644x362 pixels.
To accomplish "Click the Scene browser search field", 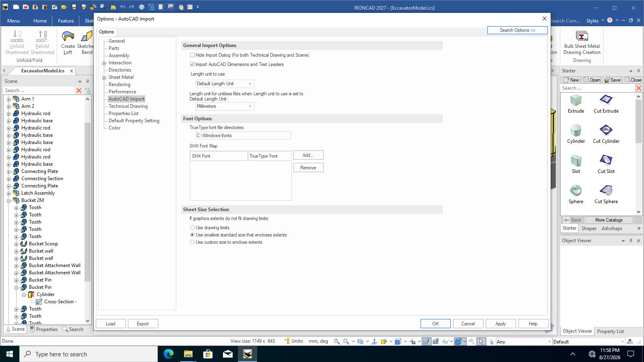I will (39, 90).
